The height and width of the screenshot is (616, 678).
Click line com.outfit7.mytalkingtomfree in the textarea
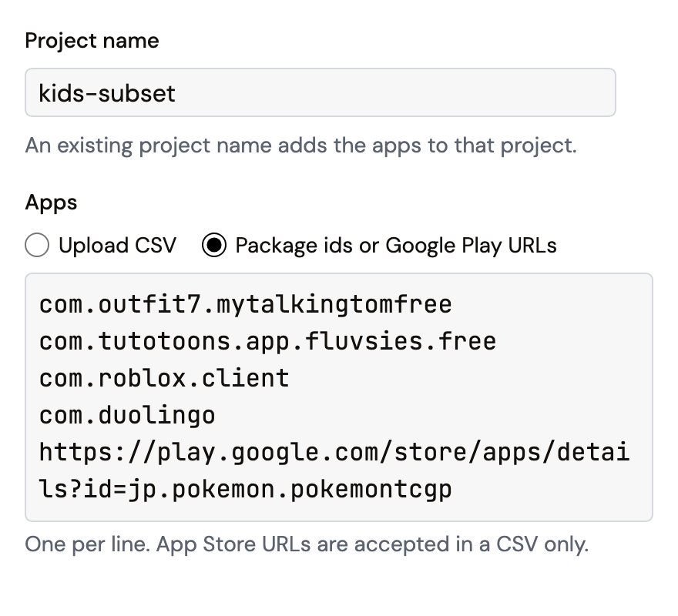pyautogui.click(x=246, y=304)
